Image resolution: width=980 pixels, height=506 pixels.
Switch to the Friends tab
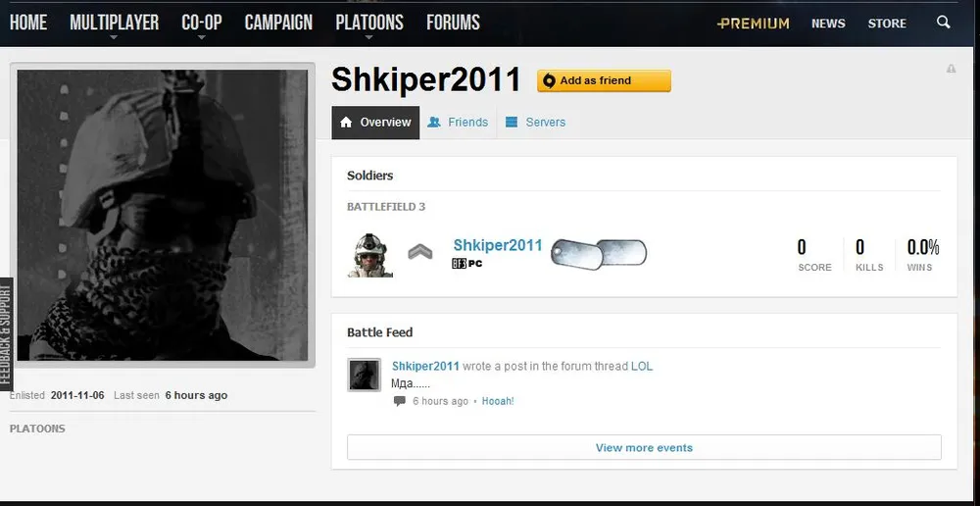pyautogui.click(x=458, y=122)
